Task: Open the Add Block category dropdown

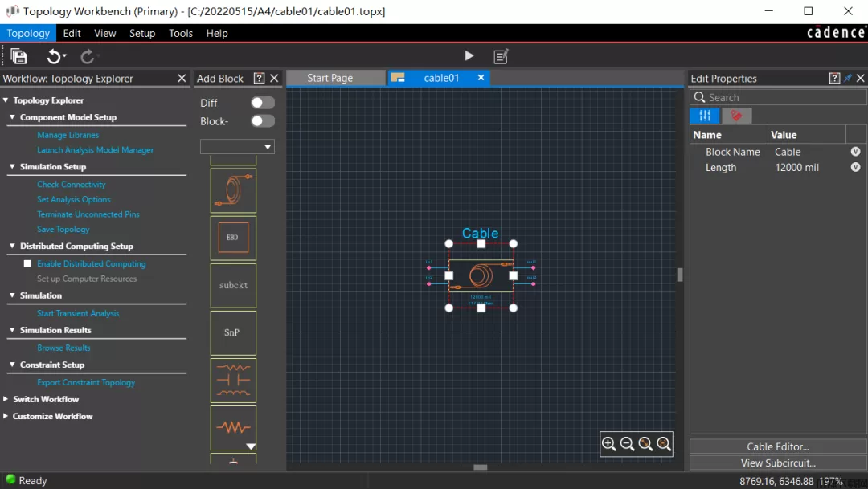Action: (x=237, y=147)
